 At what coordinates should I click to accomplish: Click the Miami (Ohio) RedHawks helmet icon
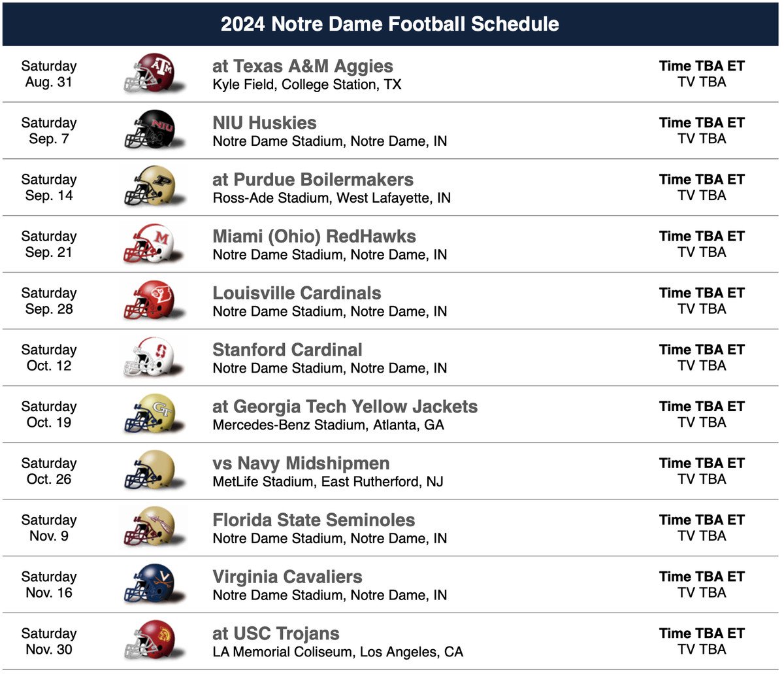tap(150, 244)
